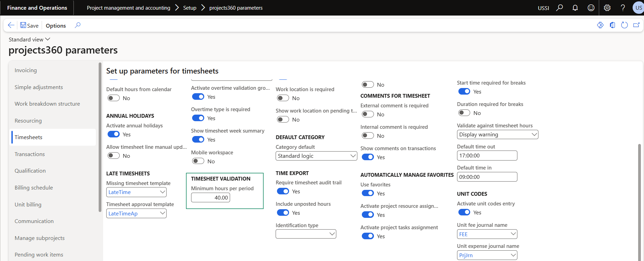Turn off Require timesheet audit trail
644x261 pixels.
tap(283, 191)
